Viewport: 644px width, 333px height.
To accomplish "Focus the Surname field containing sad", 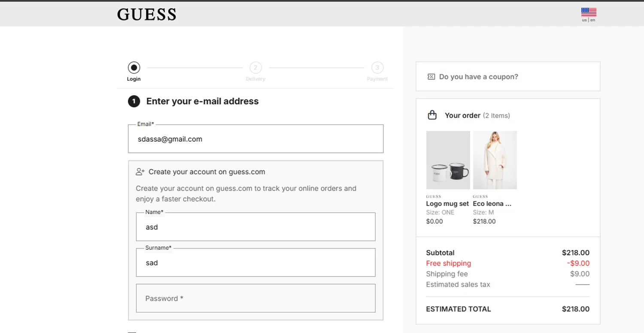I will (x=255, y=263).
